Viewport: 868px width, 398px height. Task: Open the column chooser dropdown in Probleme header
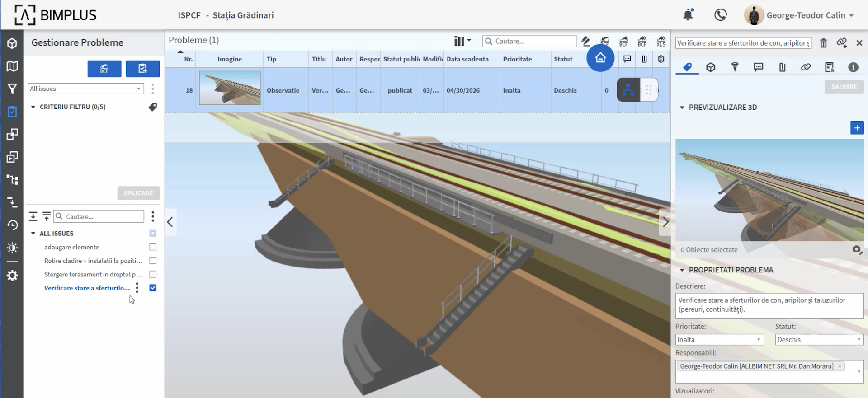click(x=462, y=41)
